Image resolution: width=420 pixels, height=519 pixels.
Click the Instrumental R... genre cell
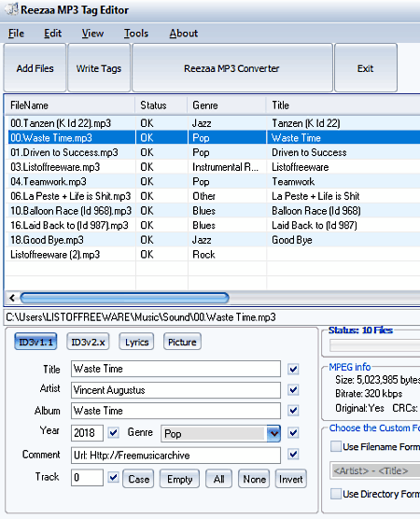tap(225, 167)
